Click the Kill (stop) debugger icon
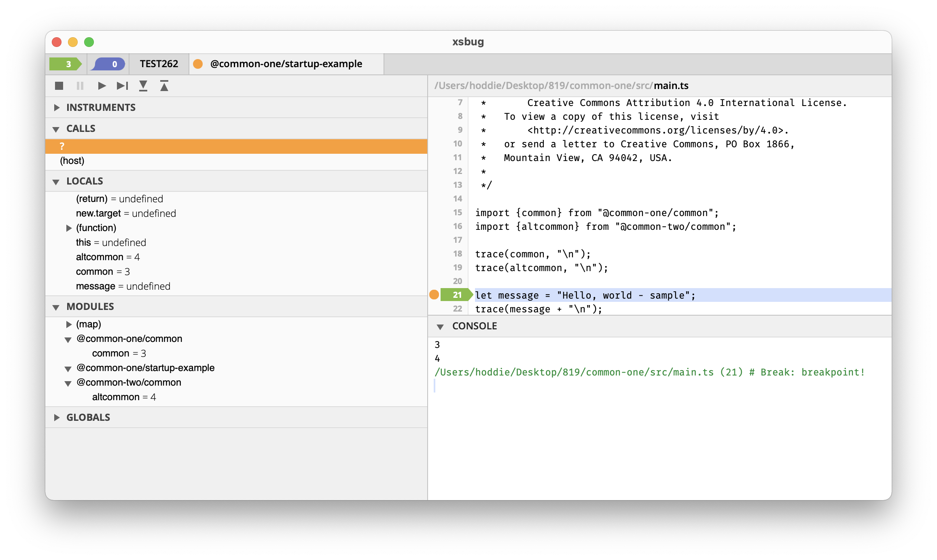 (x=59, y=85)
